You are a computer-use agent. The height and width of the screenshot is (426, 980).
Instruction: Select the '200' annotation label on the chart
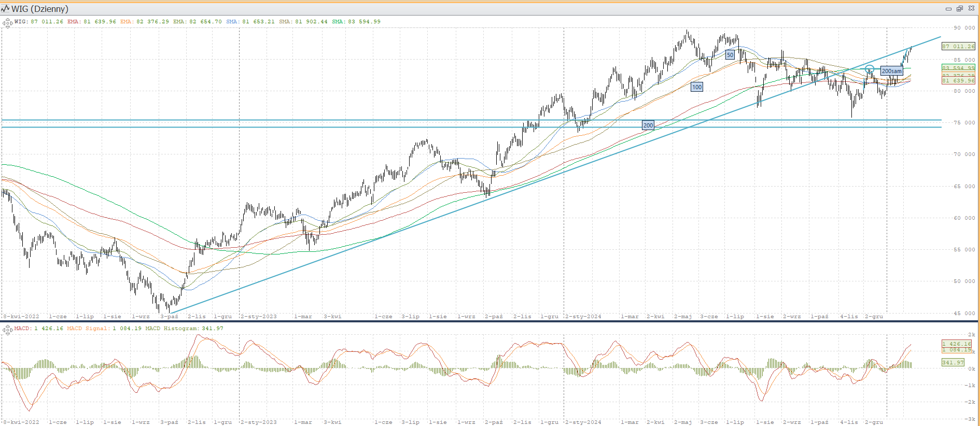click(648, 125)
